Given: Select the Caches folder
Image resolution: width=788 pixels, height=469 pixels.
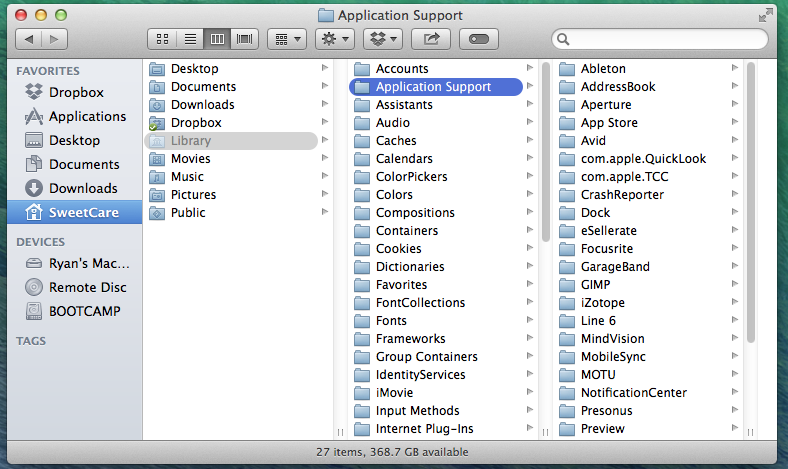Looking at the screenshot, I should (x=396, y=141).
